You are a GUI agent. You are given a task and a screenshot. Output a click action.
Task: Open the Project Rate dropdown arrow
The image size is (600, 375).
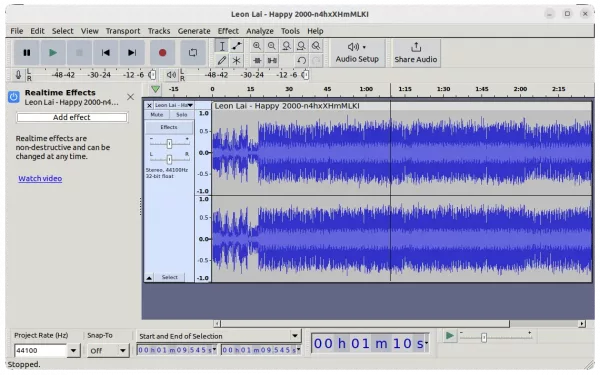point(73,351)
